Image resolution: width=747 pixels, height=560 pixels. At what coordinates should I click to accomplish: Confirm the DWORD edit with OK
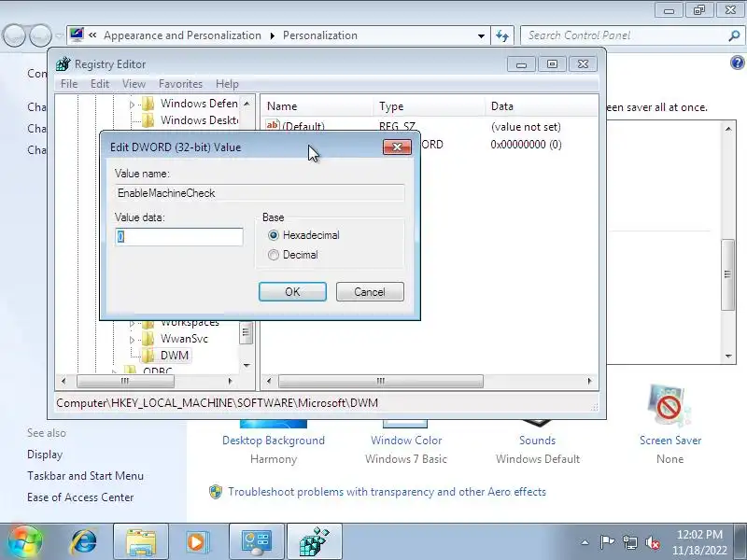click(292, 291)
